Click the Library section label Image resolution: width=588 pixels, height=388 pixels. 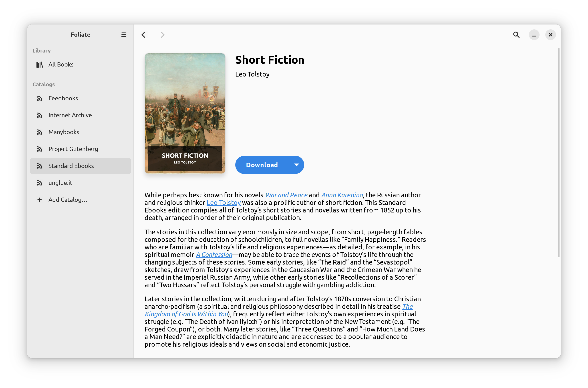click(x=42, y=51)
